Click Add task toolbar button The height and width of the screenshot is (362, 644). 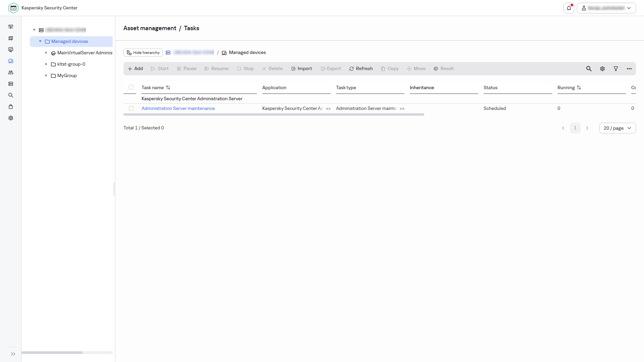(x=135, y=68)
